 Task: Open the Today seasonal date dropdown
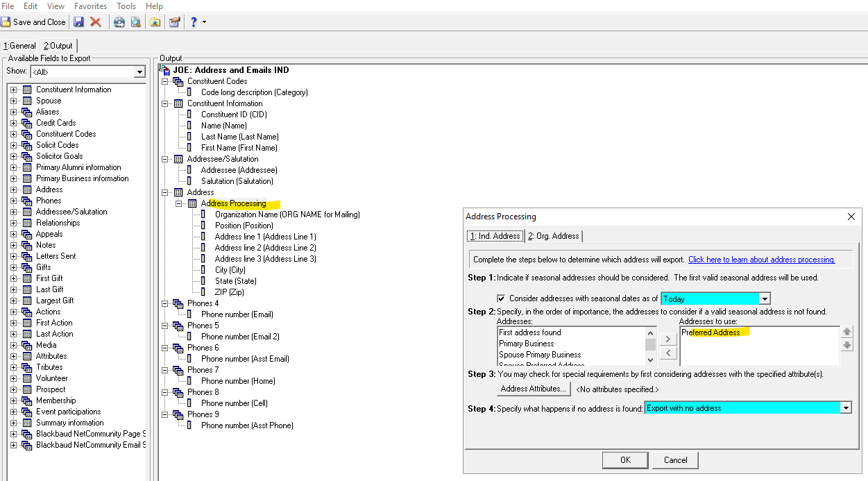click(765, 299)
